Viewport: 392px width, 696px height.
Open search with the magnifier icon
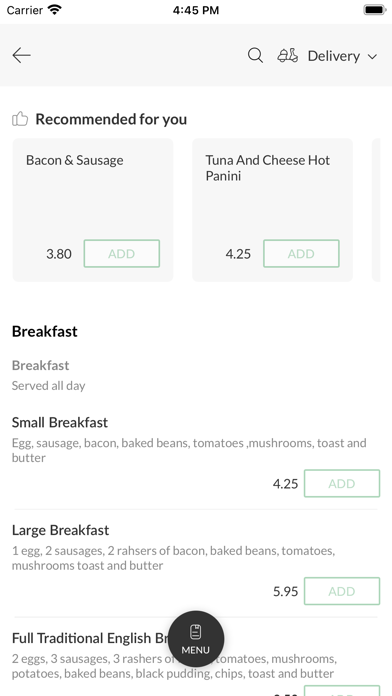255,55
